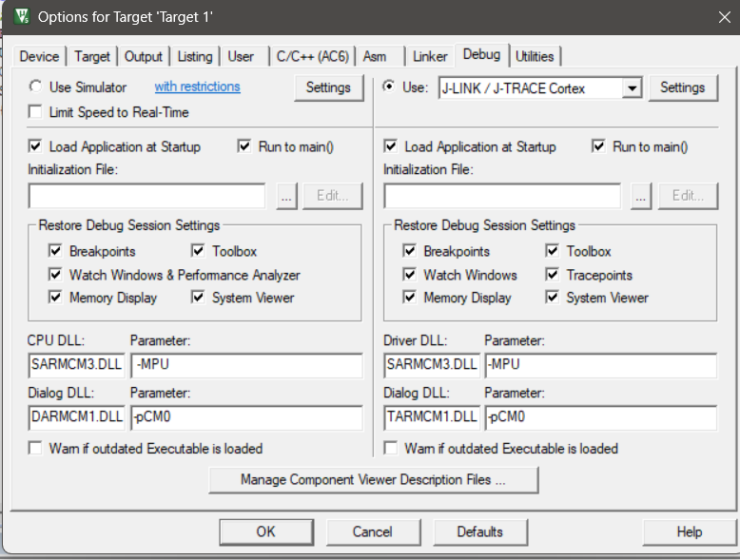This screenshot has width=740, height=560.
Task: Browse for debugger initialization file
Action: coord(641,196)
